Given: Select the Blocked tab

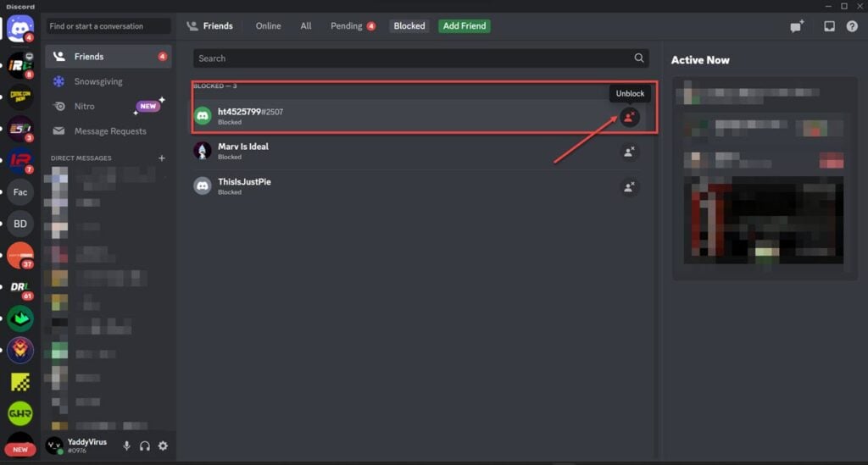Looking at the screenshot, I should click(409, 26).
